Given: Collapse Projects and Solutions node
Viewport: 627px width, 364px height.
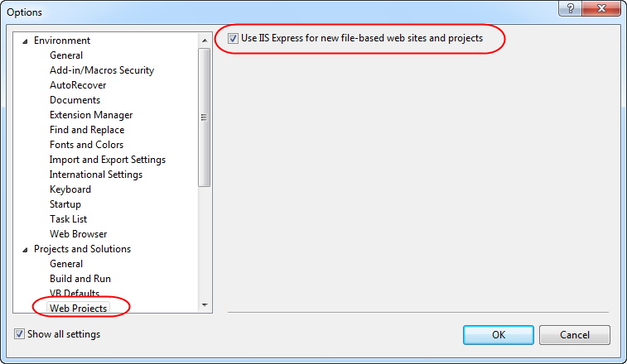Looking at the screenshot, I should point(24,249).
